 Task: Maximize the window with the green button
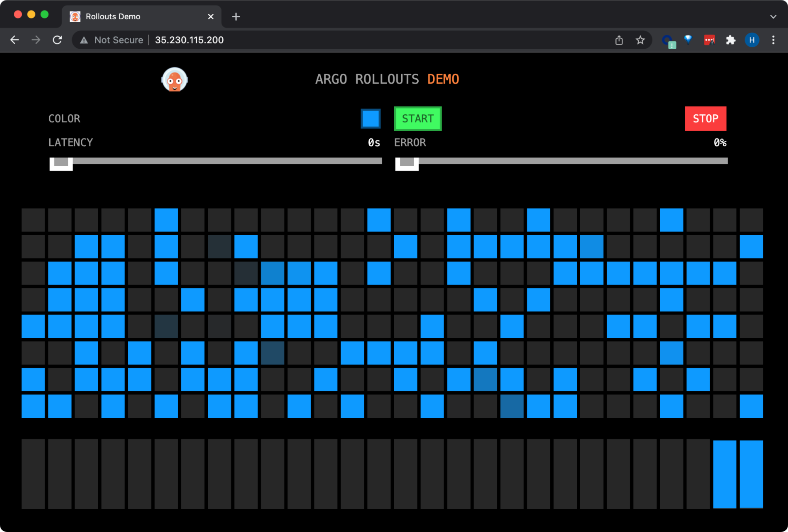point(45,15)
